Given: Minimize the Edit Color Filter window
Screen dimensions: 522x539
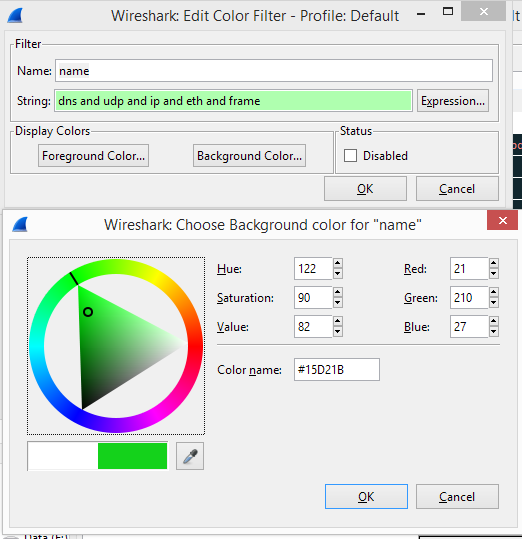Looking at the screenshot, I should point(421,14).
